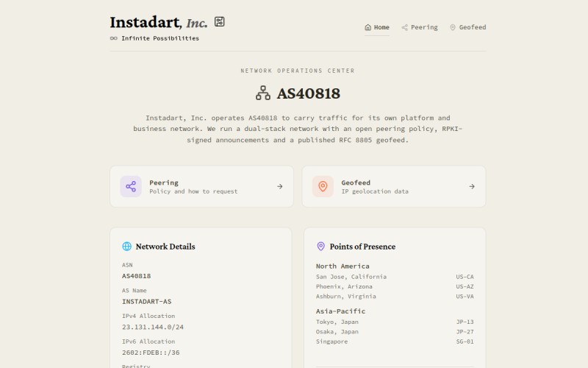
Task: Open the Home navigation tab
Action: [x=377, y=27]
